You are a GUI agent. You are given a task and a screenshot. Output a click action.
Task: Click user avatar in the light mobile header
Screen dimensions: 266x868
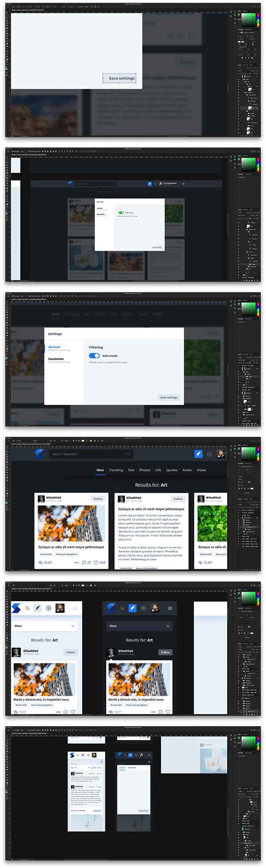click(x=60, y=608)
